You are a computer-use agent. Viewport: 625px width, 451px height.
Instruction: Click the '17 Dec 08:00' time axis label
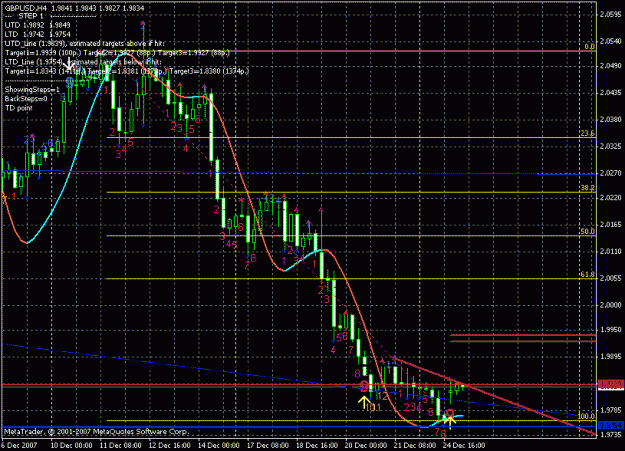pos(267,445)
